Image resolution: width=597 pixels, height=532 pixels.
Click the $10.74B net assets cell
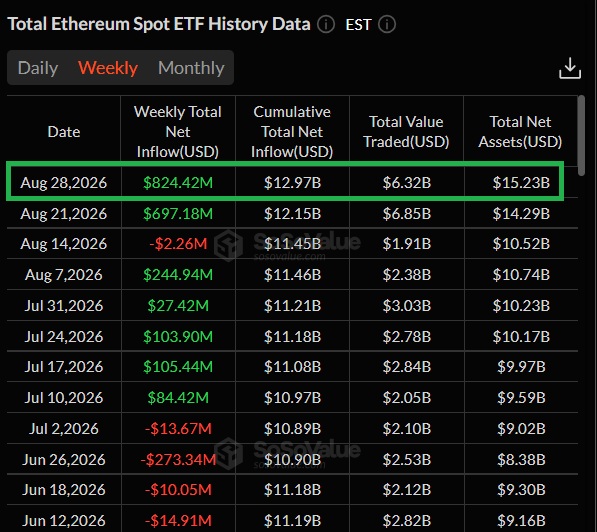(521, 275)
